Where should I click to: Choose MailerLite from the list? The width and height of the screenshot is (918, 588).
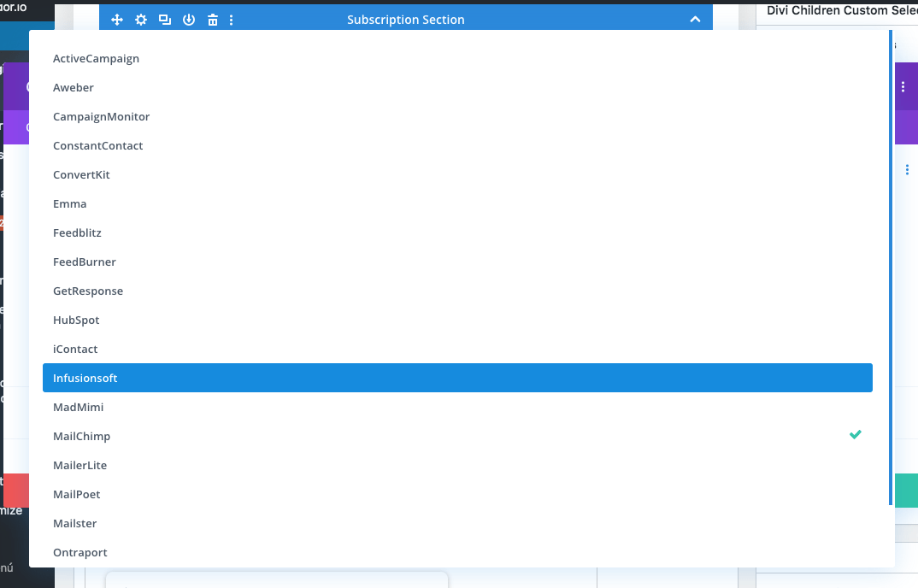pyautogui.click(x=457, y=465)
